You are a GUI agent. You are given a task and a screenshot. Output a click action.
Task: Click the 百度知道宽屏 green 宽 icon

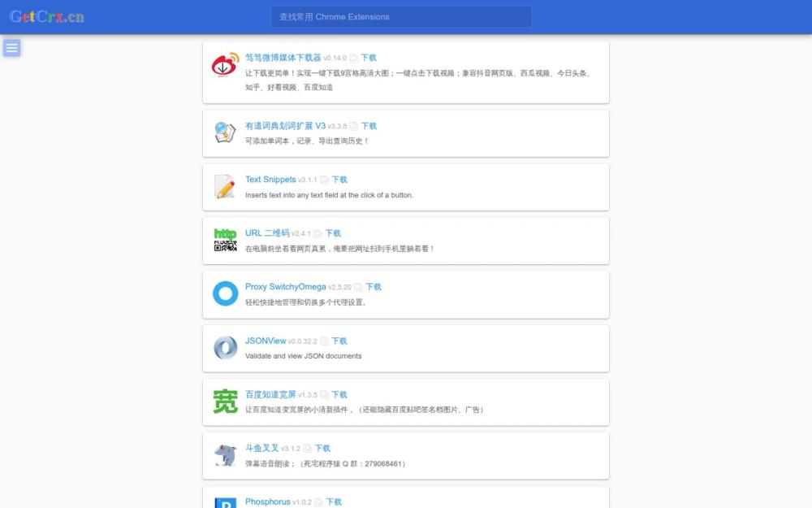223,401
